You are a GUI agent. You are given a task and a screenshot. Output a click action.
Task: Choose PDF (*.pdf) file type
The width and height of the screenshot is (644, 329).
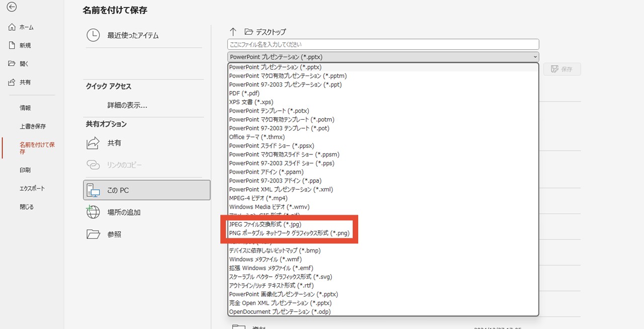pyautogui.click(x=383, y=93)
